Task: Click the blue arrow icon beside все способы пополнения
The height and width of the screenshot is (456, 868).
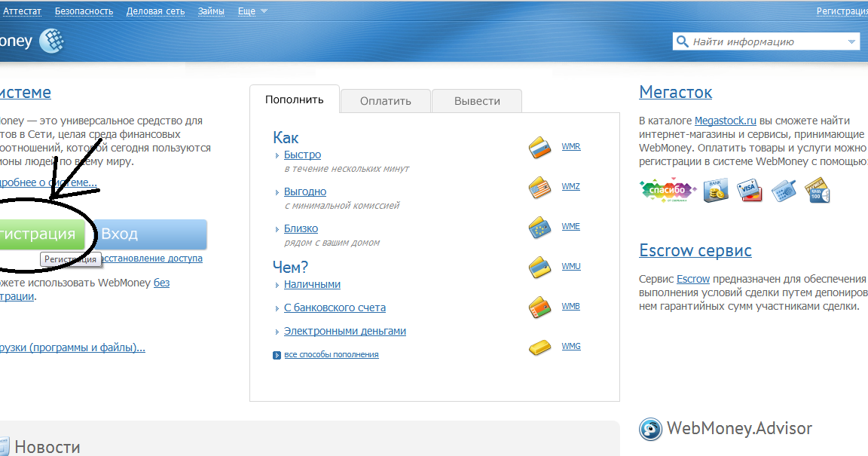Action: pos(277,355)
